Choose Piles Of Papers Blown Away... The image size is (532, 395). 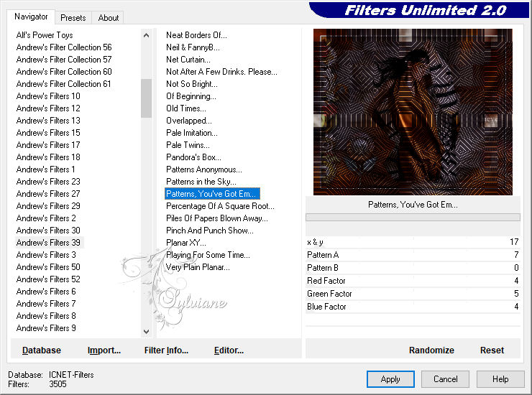(x=217, y=218)
